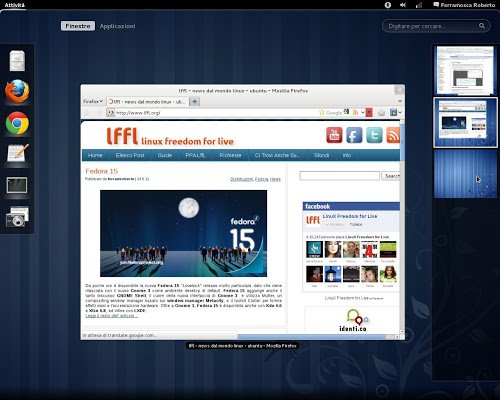Open Info in the lffl navigation
Image resolution: width=500 pixels, height=400 pixels.
click(x=347, y=155)
